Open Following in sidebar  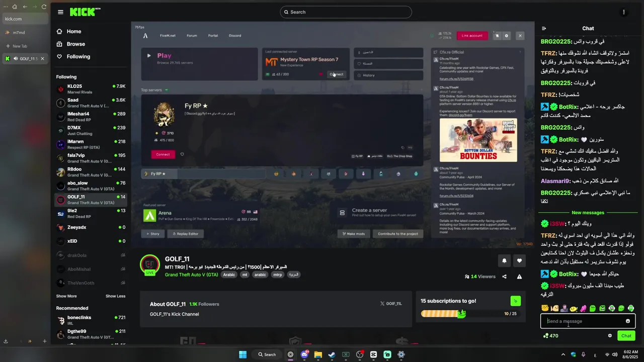pos(78,56)
